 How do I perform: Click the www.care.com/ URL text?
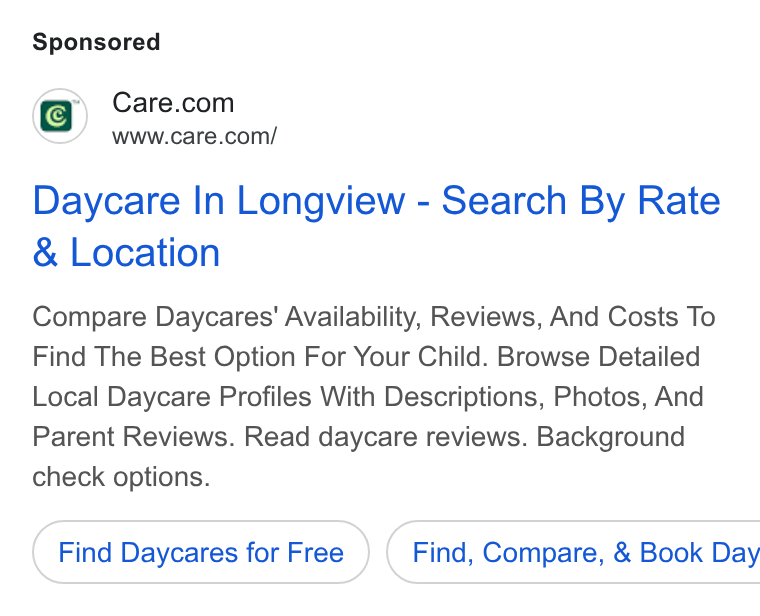pos(194,136)
